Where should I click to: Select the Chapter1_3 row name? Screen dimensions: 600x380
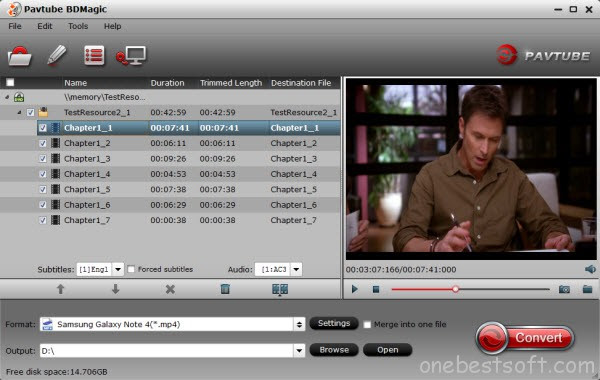coord(87,158)
